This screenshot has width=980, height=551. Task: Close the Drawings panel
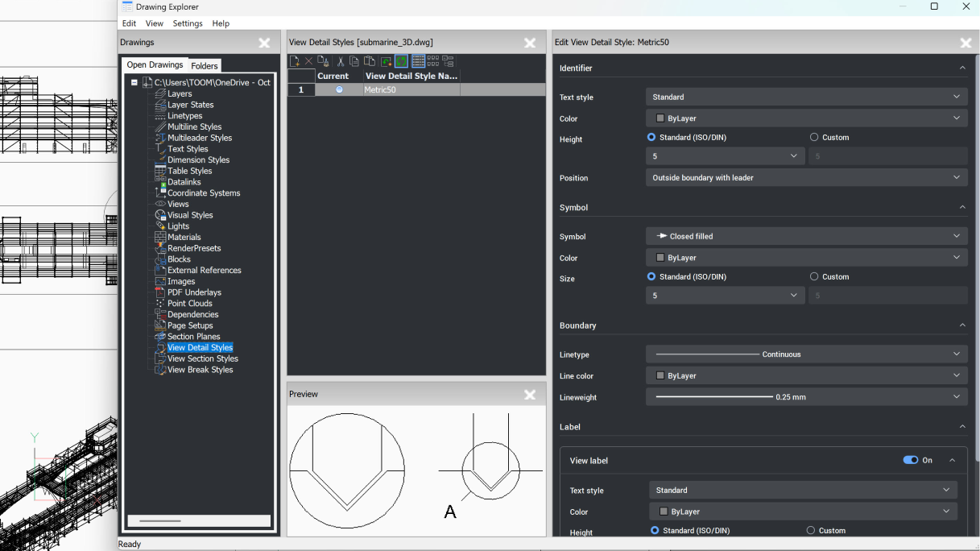(264, 43)
